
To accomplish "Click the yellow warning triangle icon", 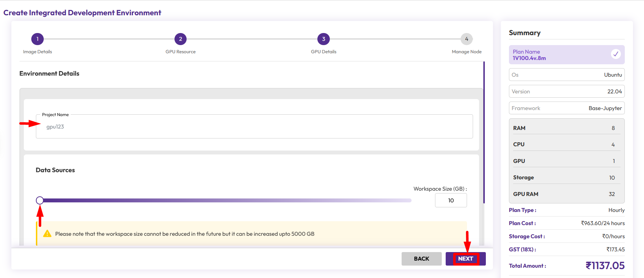I will coord(47,234).
